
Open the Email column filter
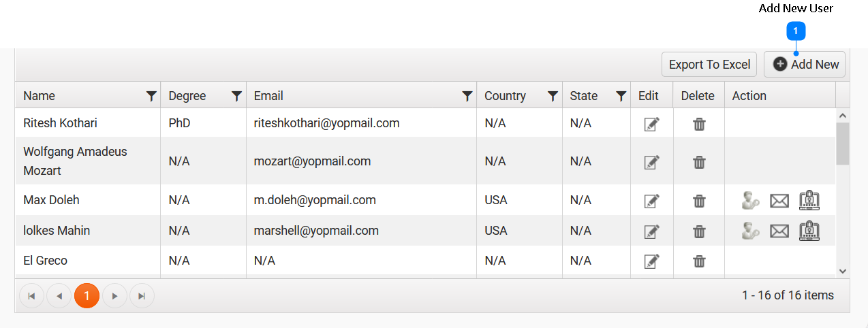(x=467, y=97)
